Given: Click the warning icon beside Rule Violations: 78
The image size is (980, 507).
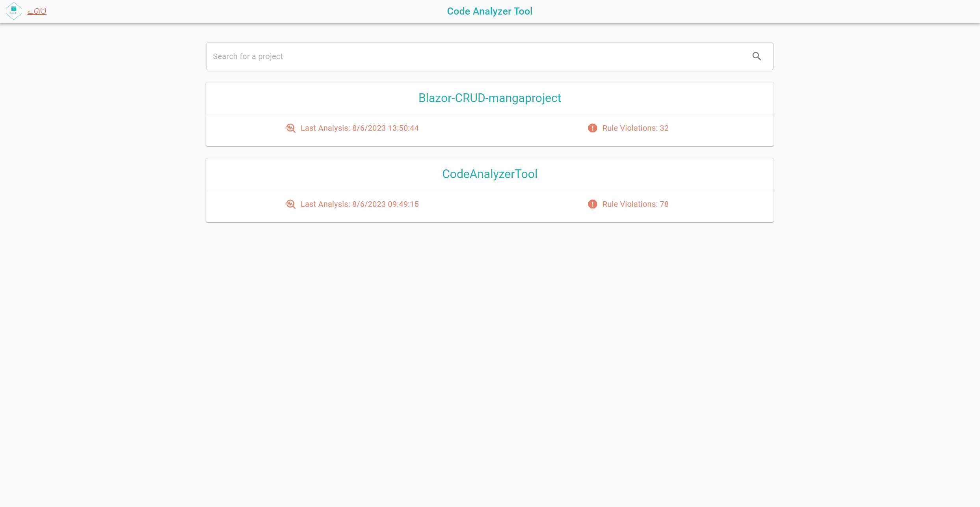Looking at the screenshot, I should (x=592, y=204).
